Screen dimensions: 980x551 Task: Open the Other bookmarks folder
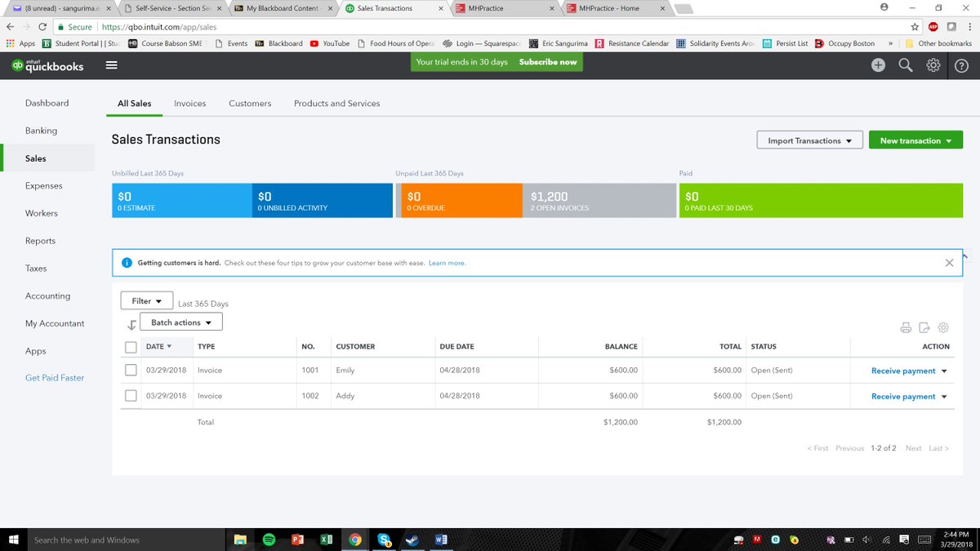pyautogui.click(x=939, y=43)
